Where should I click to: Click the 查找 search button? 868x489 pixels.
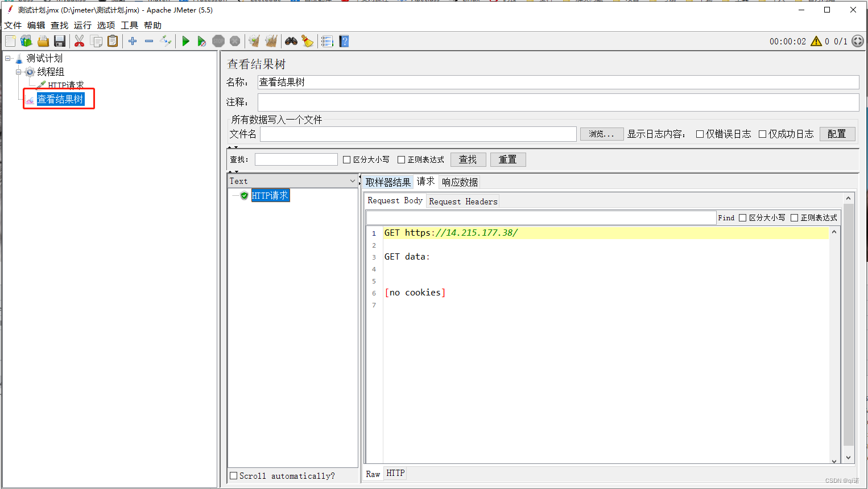[x=468, y=159]
